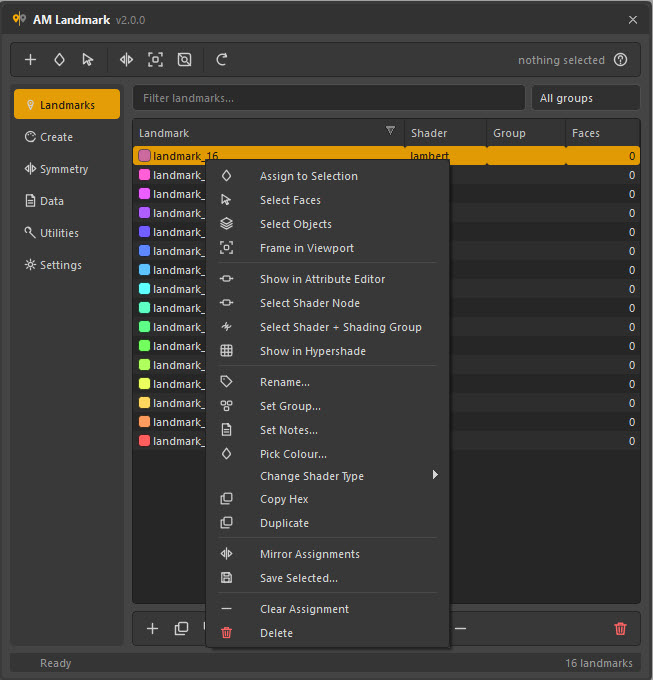
Task: Open the All groups dropdown
Action: (586, 98)
